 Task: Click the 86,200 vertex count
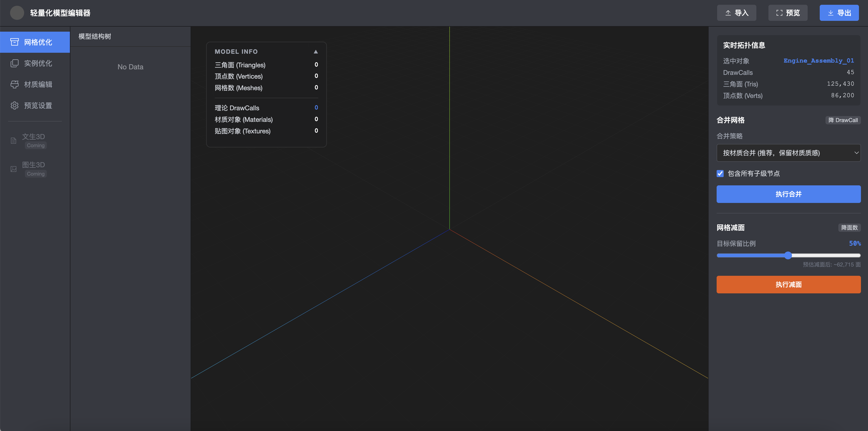[x=842, y=95]
